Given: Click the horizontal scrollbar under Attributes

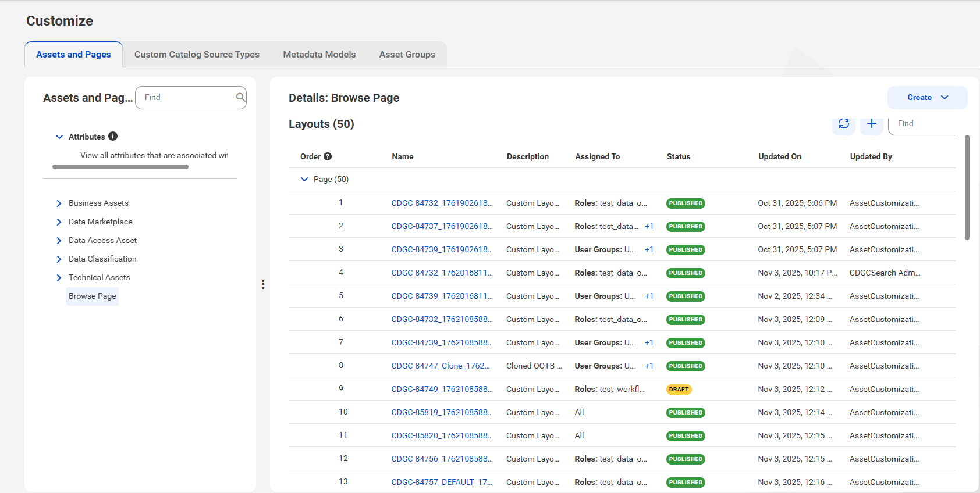Looking at the screenshot, I should point(120,167).
